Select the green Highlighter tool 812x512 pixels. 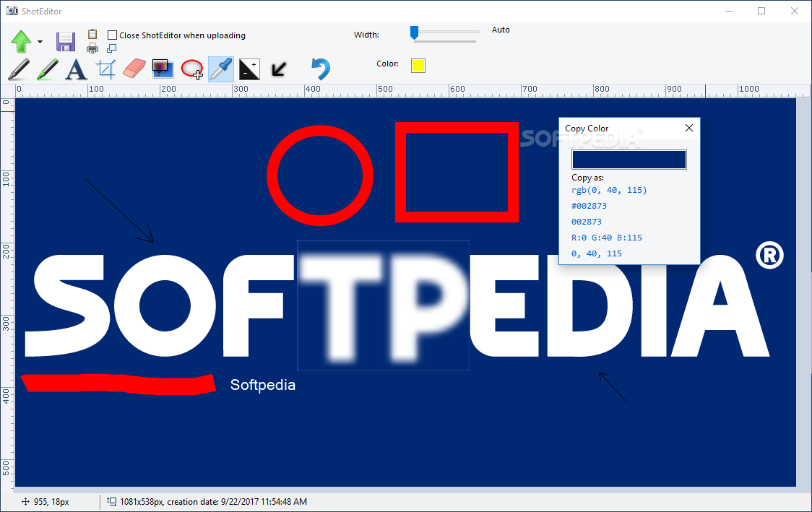coord(48,69)
